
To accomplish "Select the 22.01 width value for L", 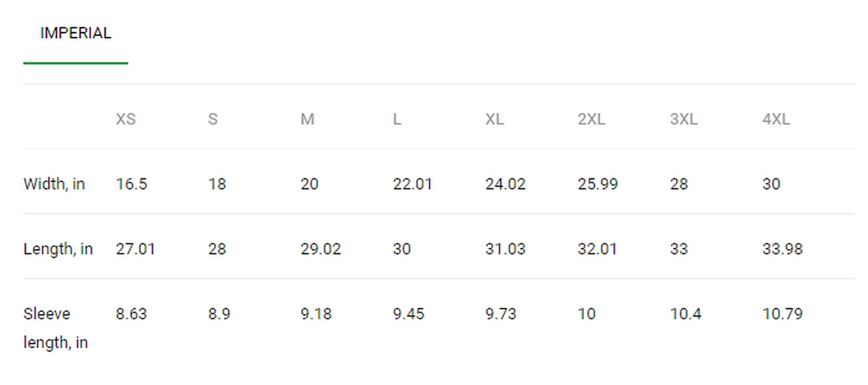I will tap(413, 184).
